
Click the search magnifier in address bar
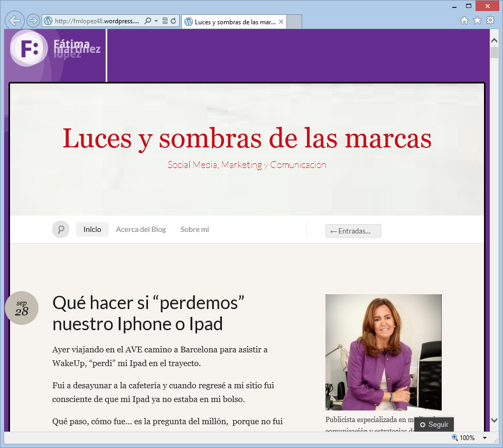(x=147, y=21)
